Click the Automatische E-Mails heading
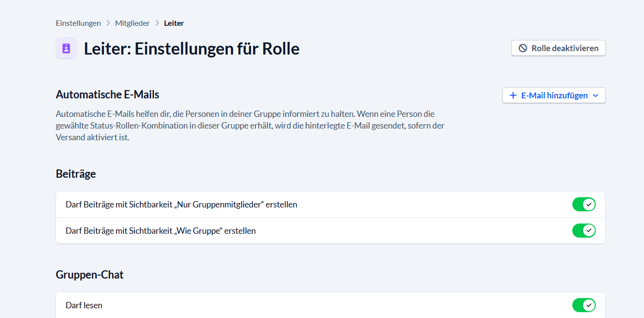The width and height of the screenshot is (644, 318). (x=107, y=94)
